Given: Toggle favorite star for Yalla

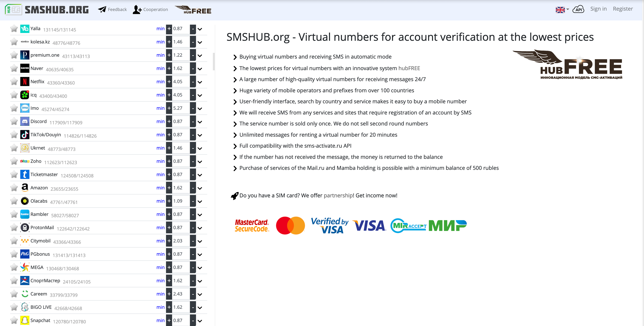Looking at the screenshot, I should (x=14, y=28).
